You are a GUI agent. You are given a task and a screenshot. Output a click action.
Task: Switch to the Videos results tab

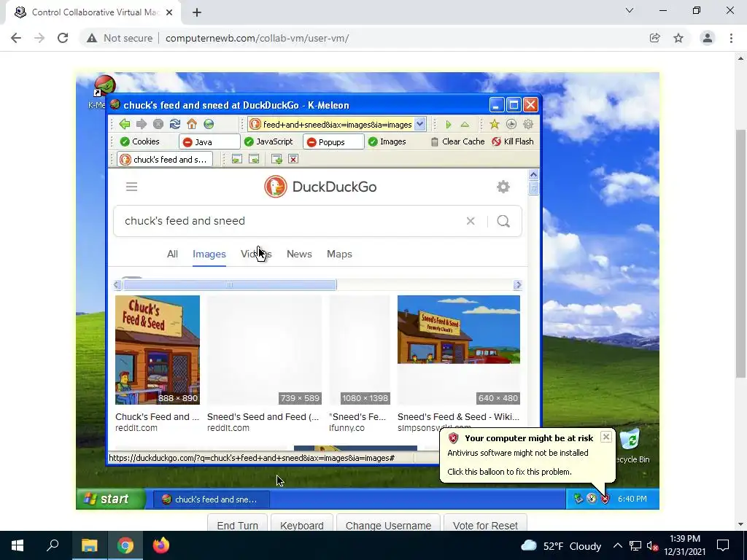point(256,254)
